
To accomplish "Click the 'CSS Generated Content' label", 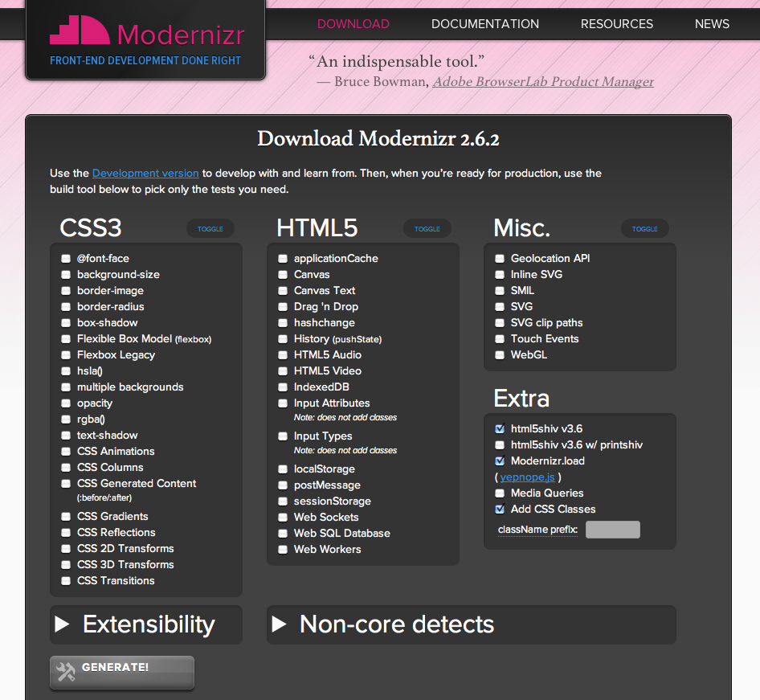I will click(137, 483).
